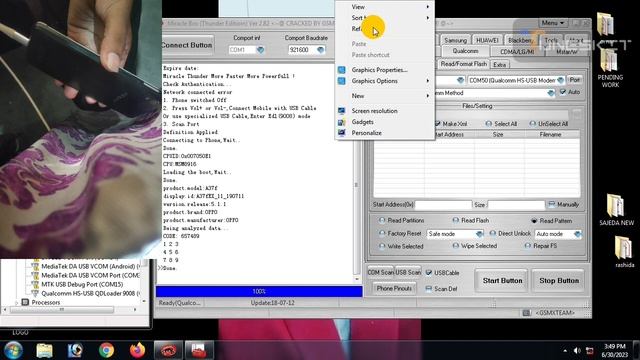Click the COM Scan button
The width and height of the screenshot is (640, 360).
pos(380,272)
